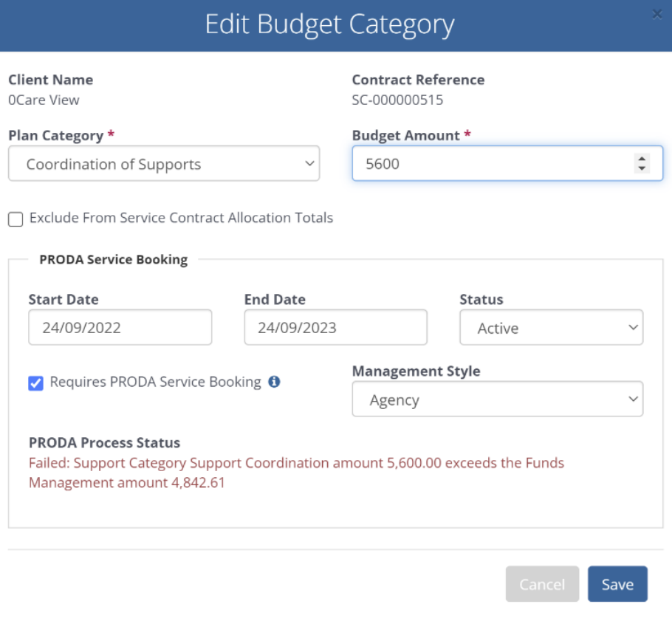Click the Save button
This screenshot has height=621, width=672.
[x=617, y=584]
